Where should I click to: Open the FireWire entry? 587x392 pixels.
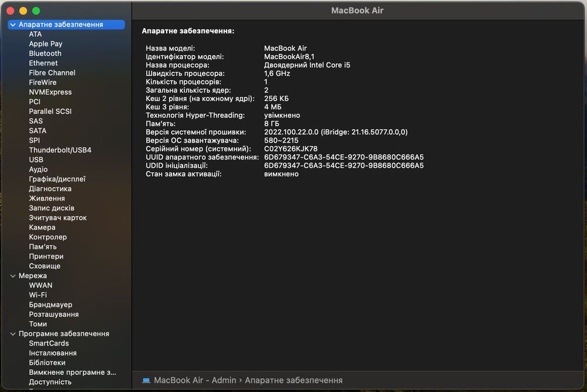click(43, 82)
